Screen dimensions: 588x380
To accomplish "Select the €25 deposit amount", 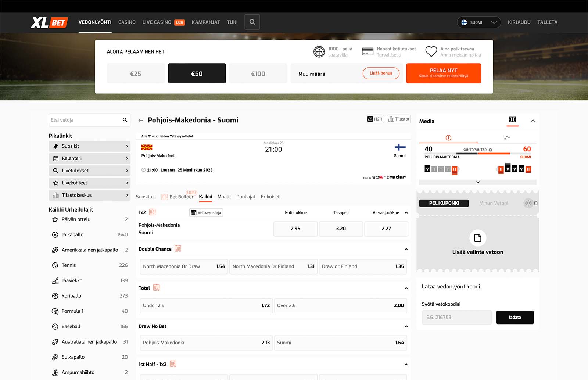I will (136, 74).
